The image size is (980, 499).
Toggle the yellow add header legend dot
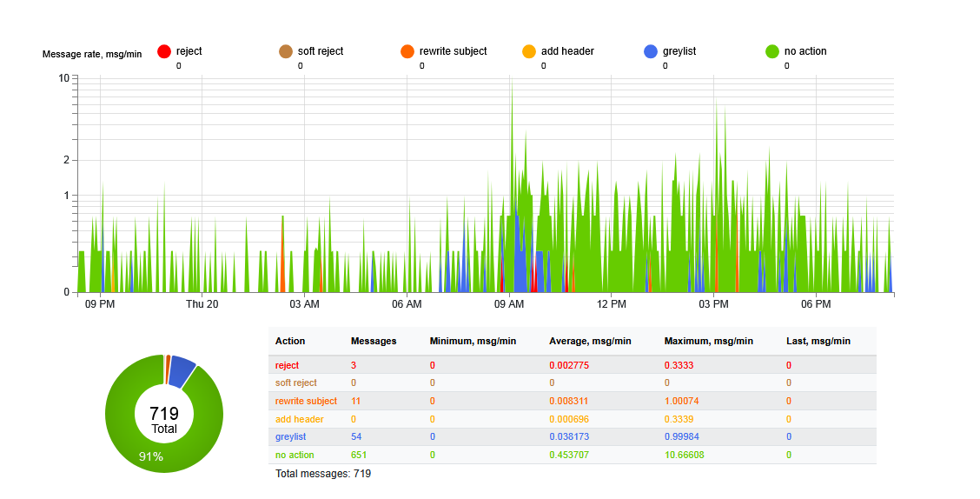pos(529,51)
